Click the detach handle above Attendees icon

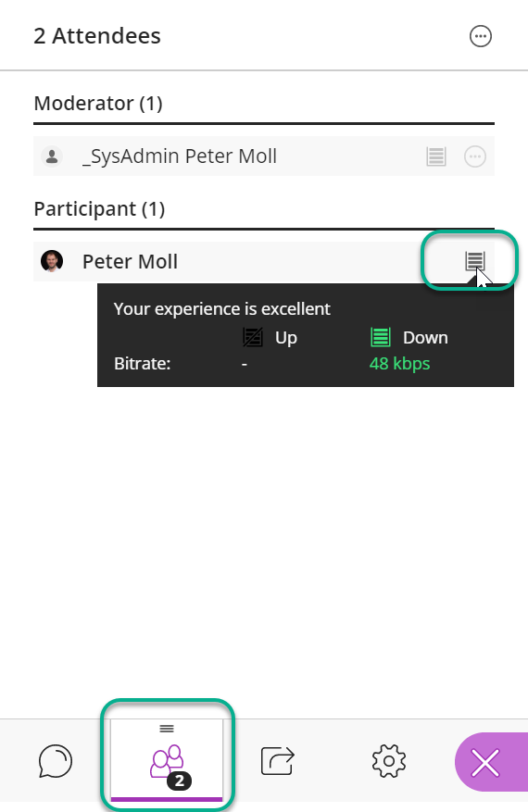(x=167, y=729)
